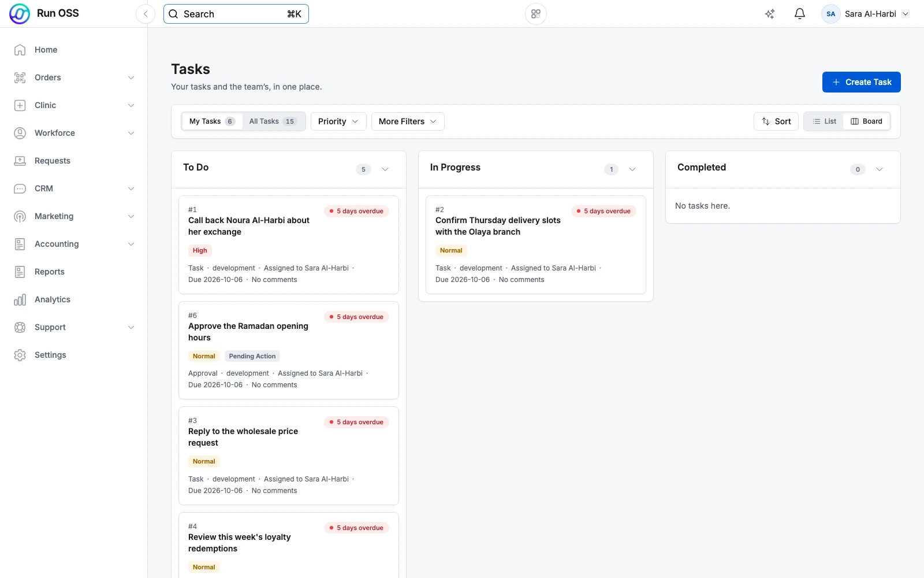
Task: Click the Accounting icon in sidebar
Action: tap(20, 244)
